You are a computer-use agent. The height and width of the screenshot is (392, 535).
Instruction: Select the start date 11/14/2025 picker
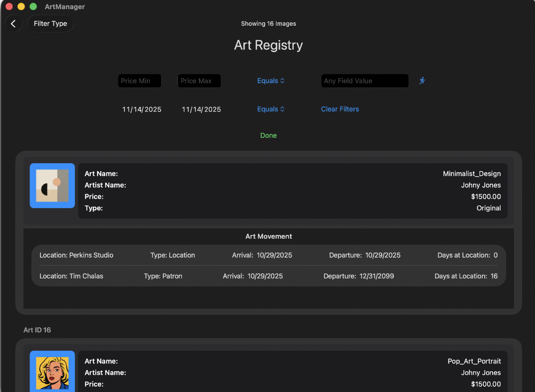click(142, 109)
